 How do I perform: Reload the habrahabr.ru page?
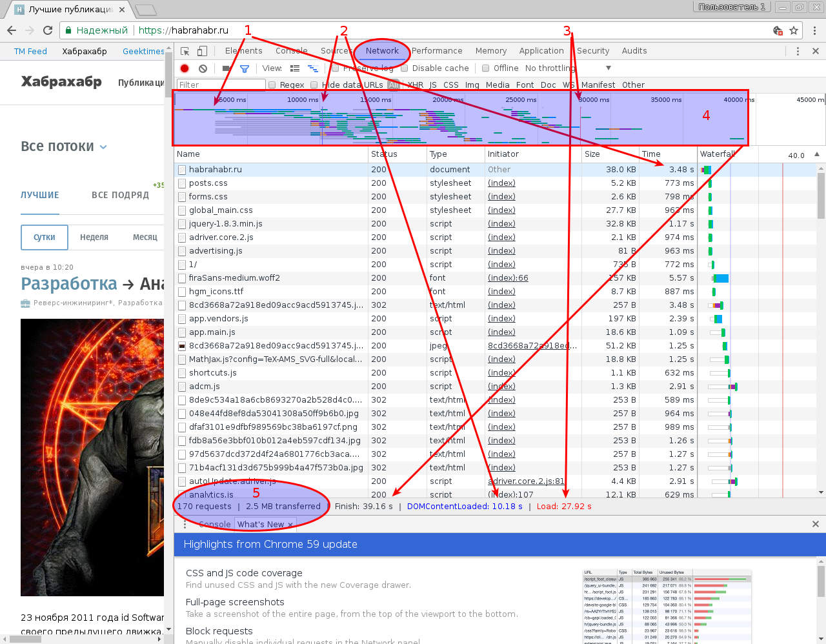(48, 30)
